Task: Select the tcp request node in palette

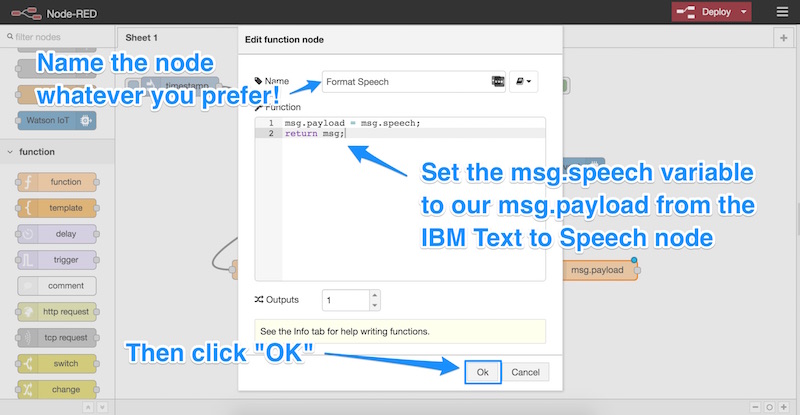Action: click(57, 337)
